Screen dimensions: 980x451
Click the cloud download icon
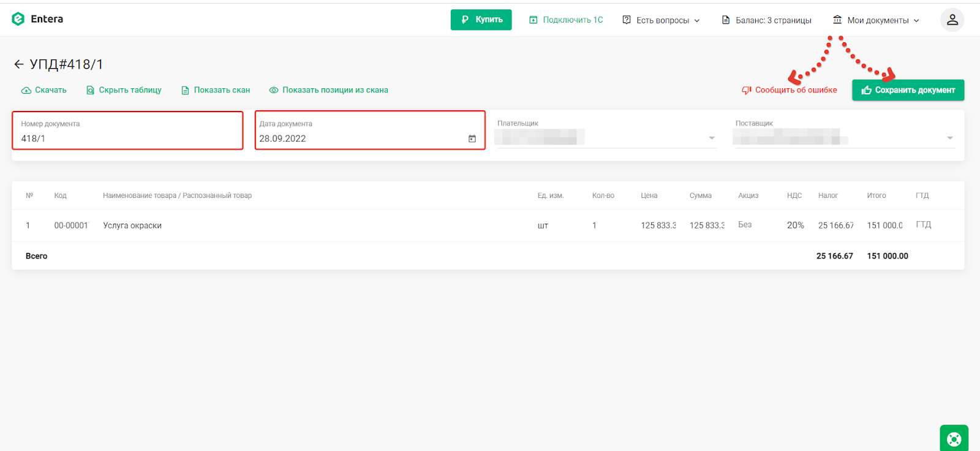click(26, 90)
